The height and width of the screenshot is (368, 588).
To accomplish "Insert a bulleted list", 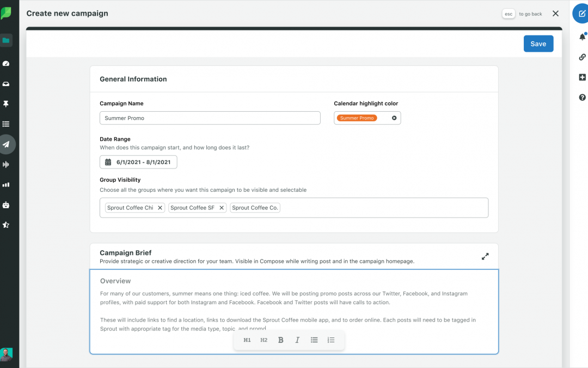I will coord(314,340).
